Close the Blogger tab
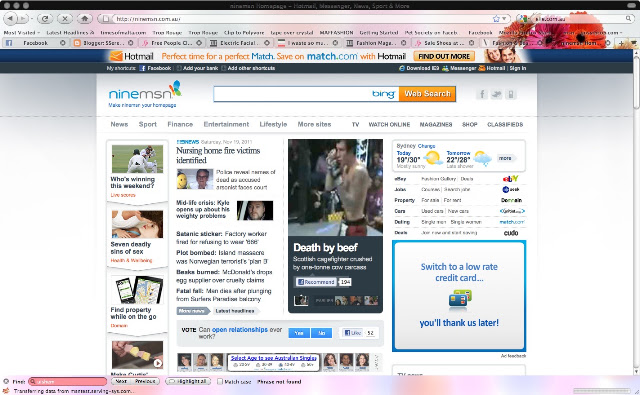 click(131, 42)
